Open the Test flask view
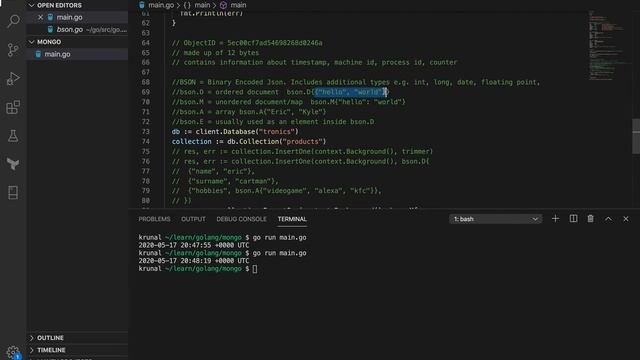This screenshot has height=360, width=640. coord(13,136)
